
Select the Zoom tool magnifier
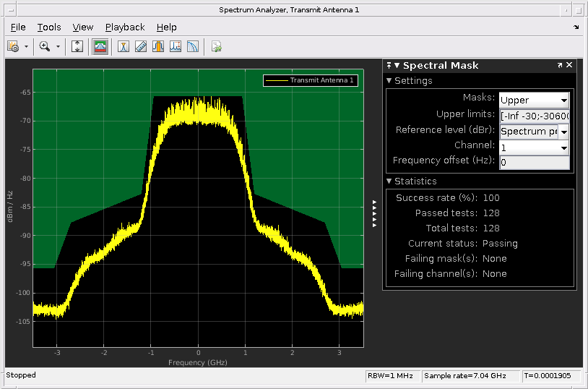(x=44, y=46)
